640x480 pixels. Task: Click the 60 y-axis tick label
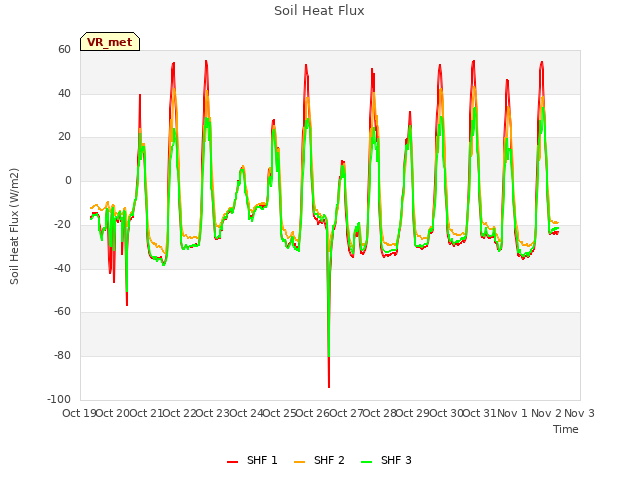[x=64, y=50]
